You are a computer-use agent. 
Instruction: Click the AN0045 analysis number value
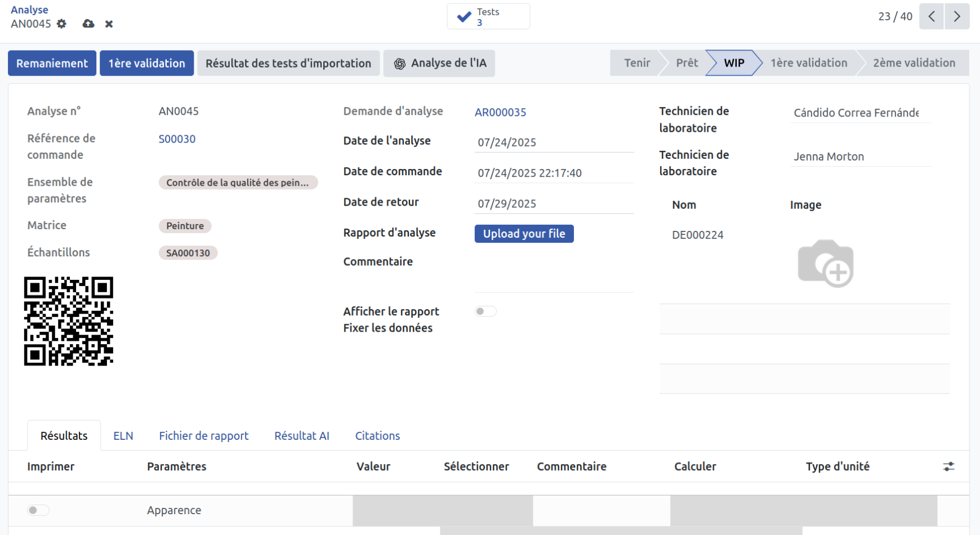coord(179,111)
